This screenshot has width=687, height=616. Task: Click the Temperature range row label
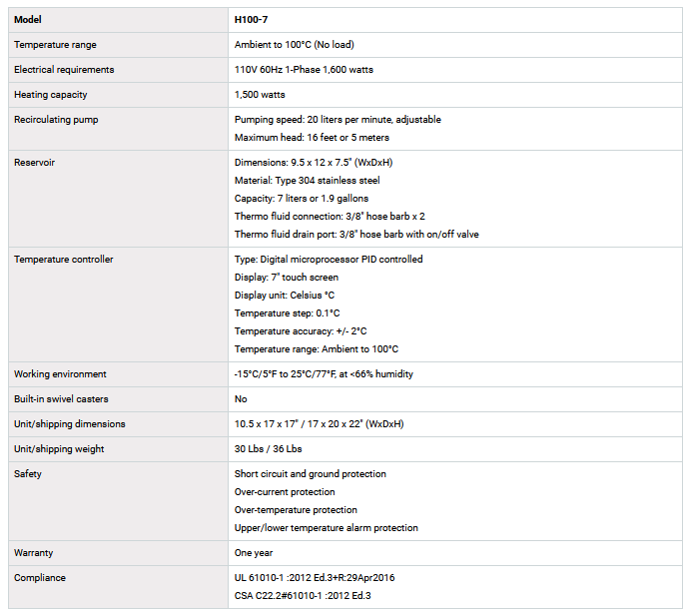click(x=55, y=45)
